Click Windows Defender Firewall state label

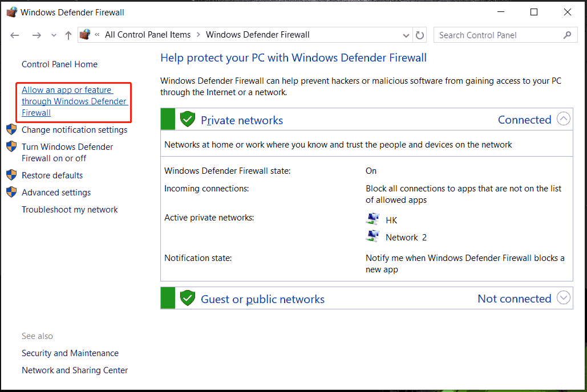(227, 171)
